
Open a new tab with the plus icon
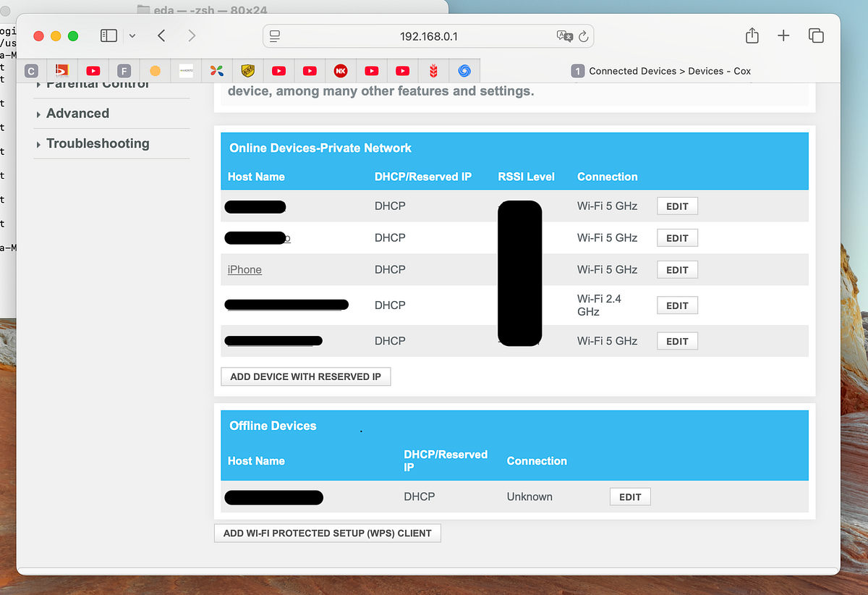coord(783,35)
